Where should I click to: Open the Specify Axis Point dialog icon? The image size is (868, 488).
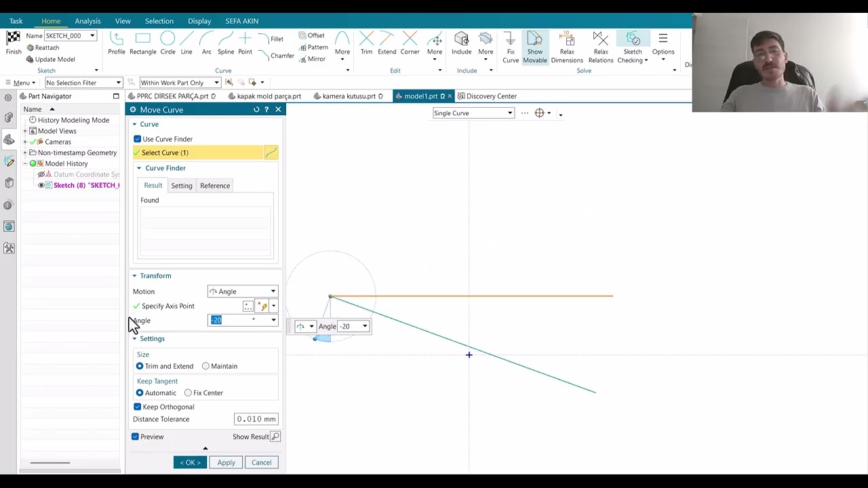248,306
